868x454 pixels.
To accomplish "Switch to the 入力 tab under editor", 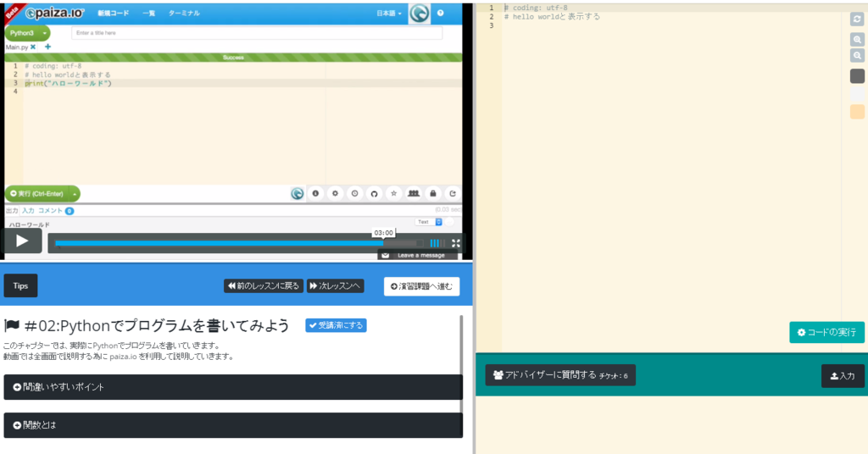I will pyautogui.click(x=28, y=211).
